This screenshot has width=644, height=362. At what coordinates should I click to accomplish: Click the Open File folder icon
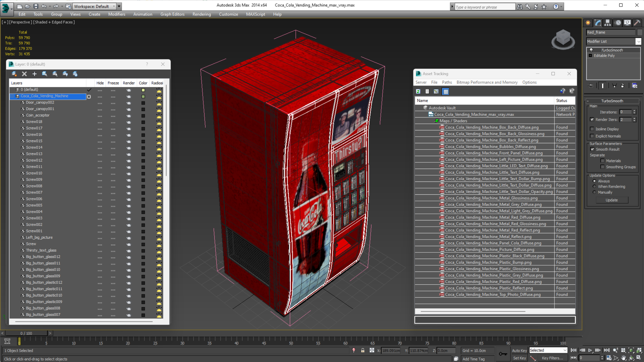click(28, 6)
